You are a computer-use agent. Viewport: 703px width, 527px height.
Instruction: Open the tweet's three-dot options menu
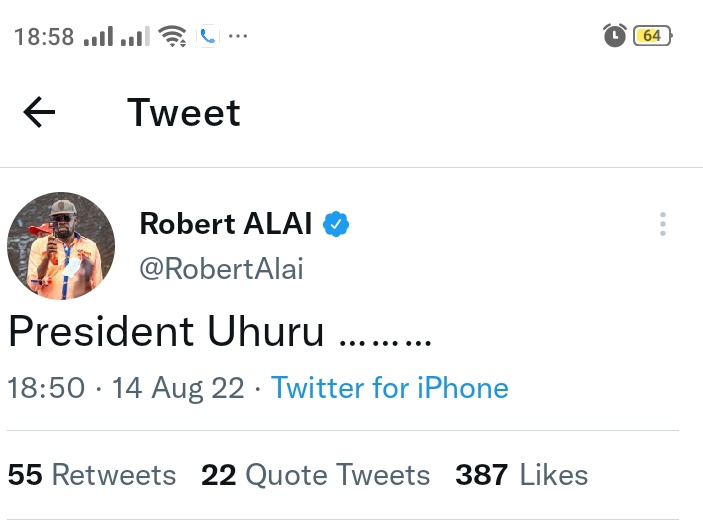(662, 225)
